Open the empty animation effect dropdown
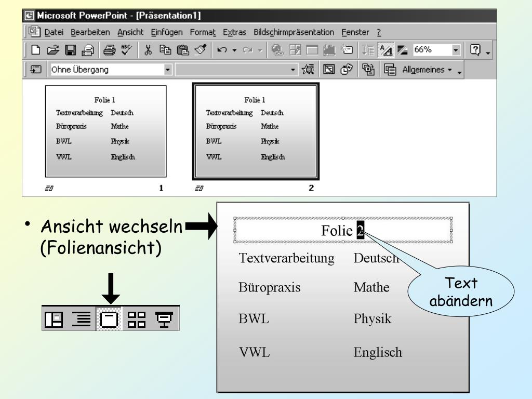This screenshot has width=532, height=399. pos(293,70)
